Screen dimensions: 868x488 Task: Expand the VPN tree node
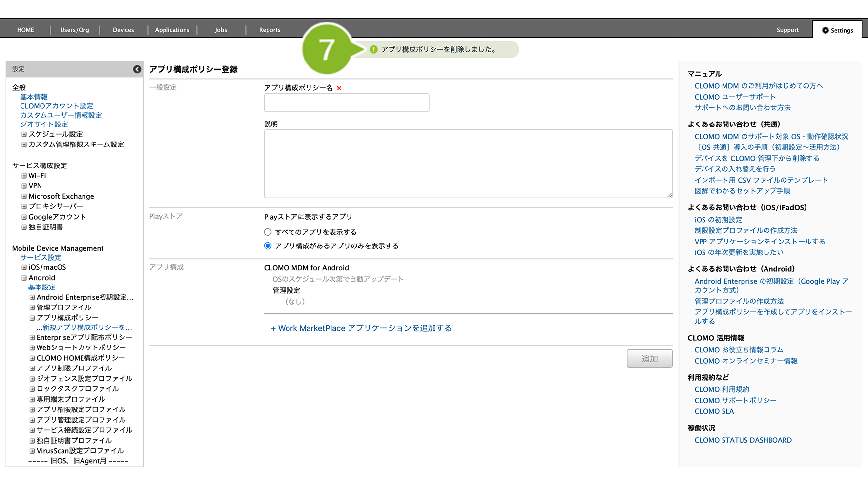pos(24,186)
